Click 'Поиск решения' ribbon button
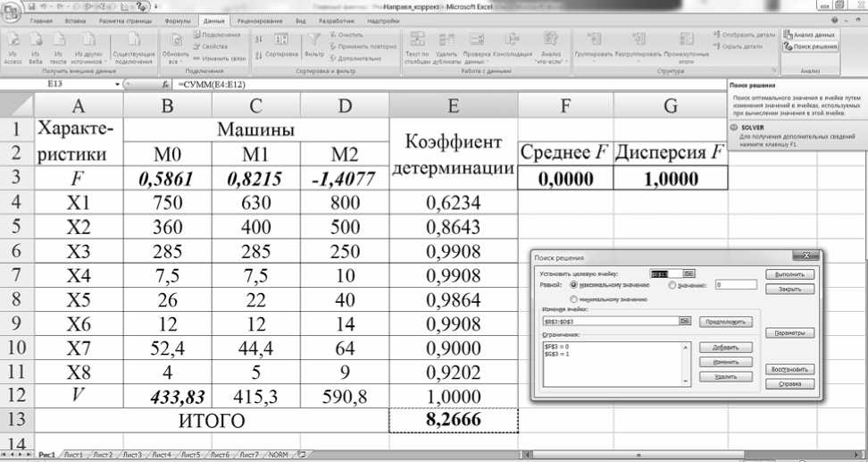 click(x=810, y=47)
